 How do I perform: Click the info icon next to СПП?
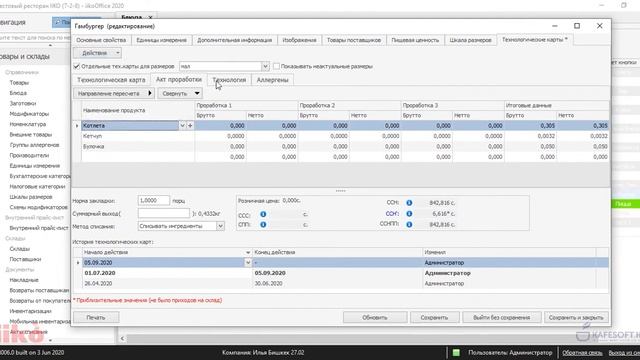point(263,224)
